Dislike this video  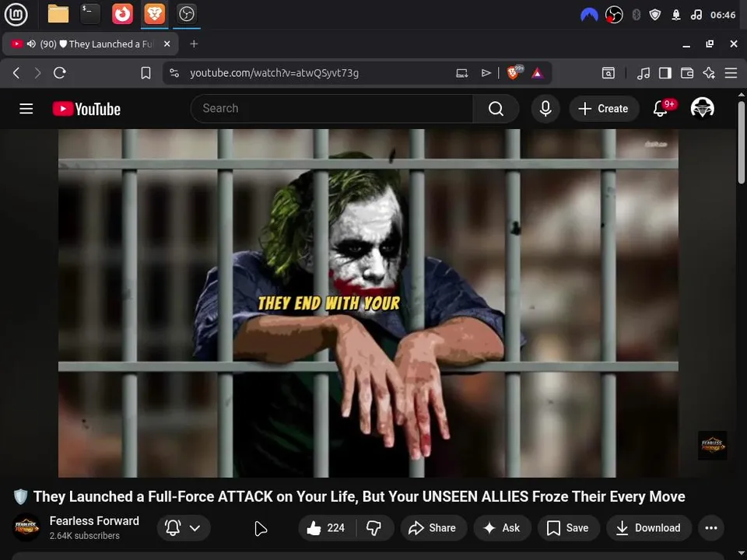pyautogui.click(x=374, y=527)
